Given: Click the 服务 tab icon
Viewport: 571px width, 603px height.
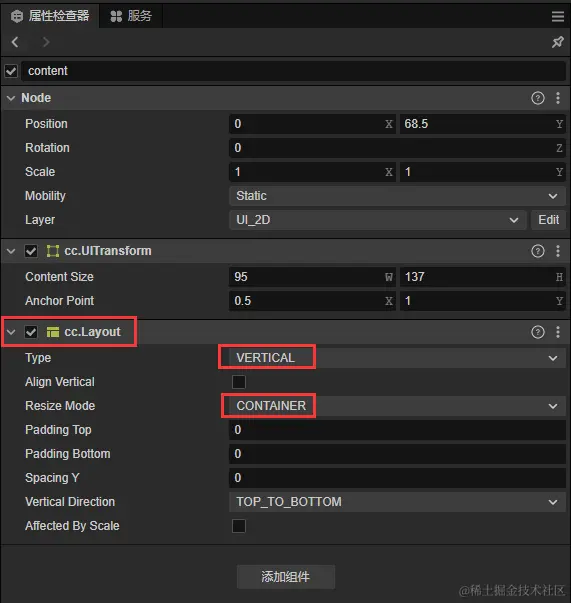Looking at the screenshot, I should click(x=116, y=17).
